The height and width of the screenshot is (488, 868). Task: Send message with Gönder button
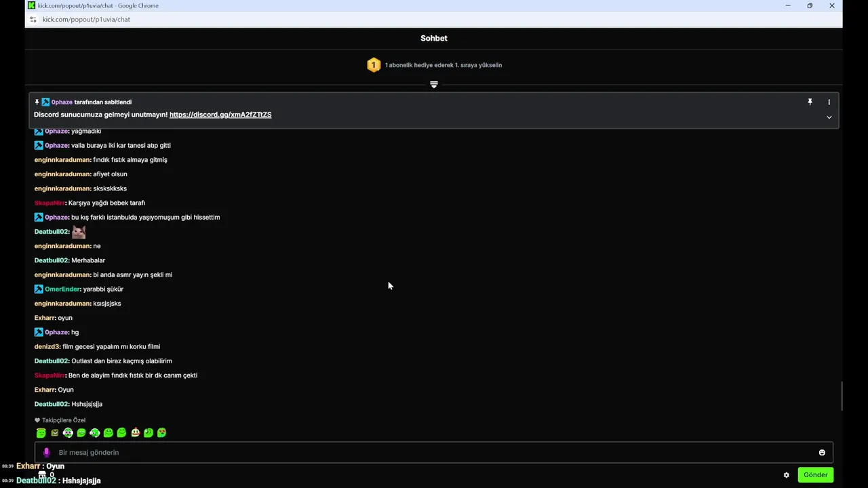pos(815,475)
